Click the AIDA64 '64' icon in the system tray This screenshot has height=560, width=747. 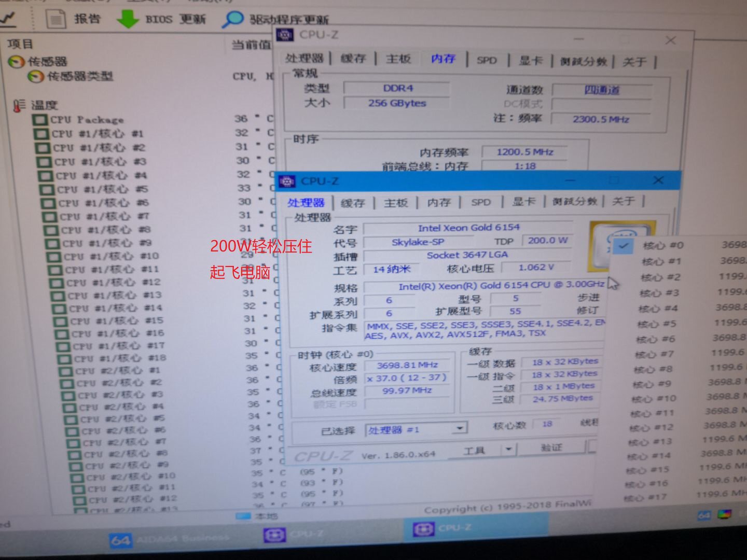click(704, 515)
